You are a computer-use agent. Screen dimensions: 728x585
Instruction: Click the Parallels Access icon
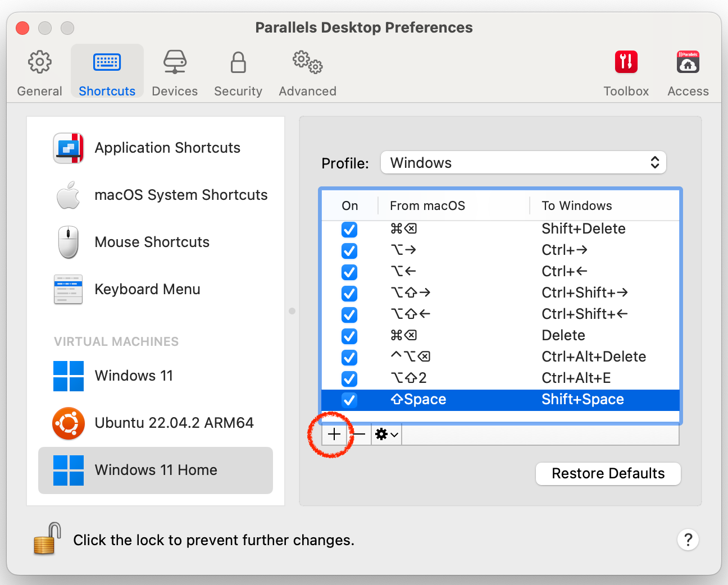click(x=688, y=62)
